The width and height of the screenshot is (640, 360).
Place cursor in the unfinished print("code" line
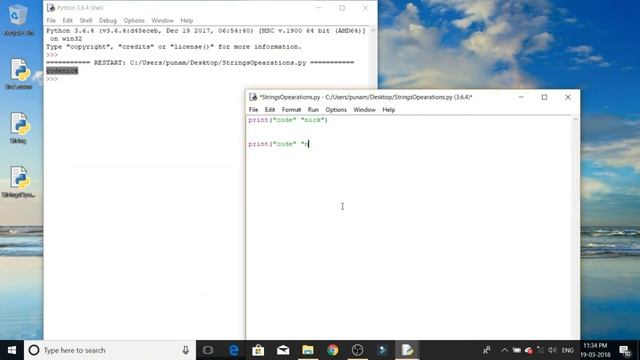point(278,144)
